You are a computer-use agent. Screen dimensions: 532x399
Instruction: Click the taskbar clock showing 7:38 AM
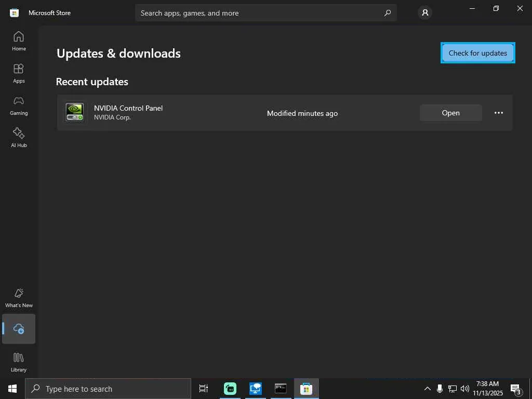[487, 389]
